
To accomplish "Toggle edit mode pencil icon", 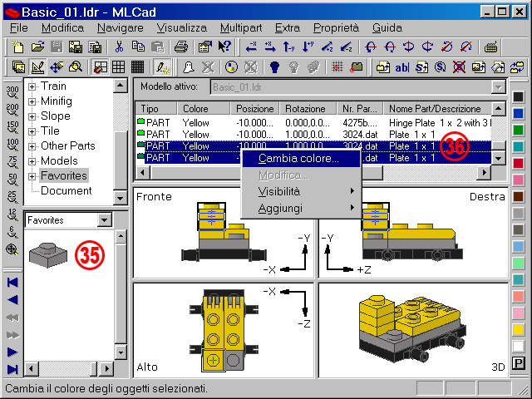I will tap(37, 67).
